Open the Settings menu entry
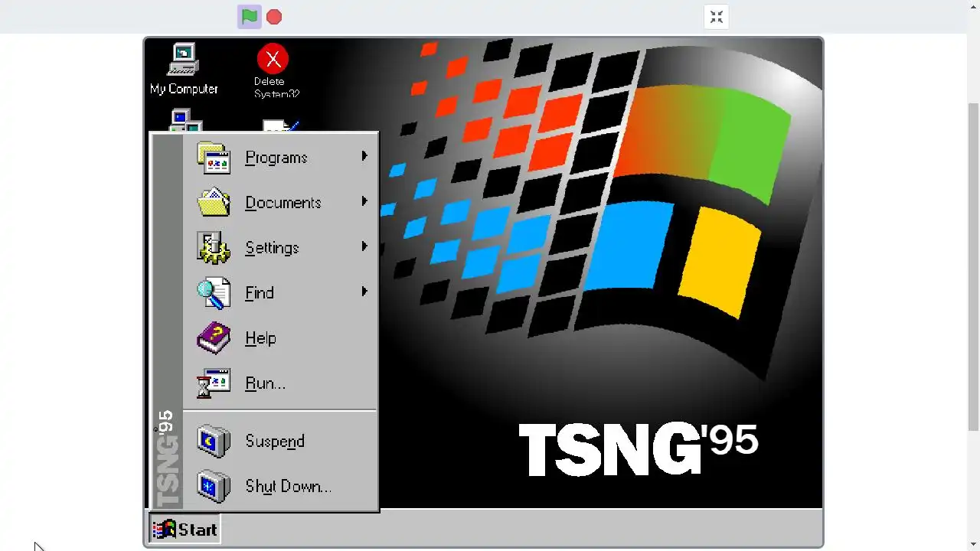The height and width of the screenshot is (551, 980). pos(280,248)
